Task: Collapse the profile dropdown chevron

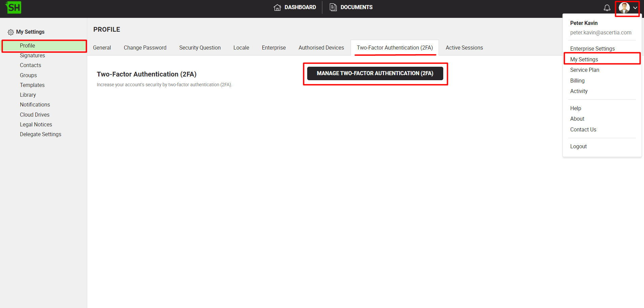Action: pyautogui.click(x=635, y=8)
